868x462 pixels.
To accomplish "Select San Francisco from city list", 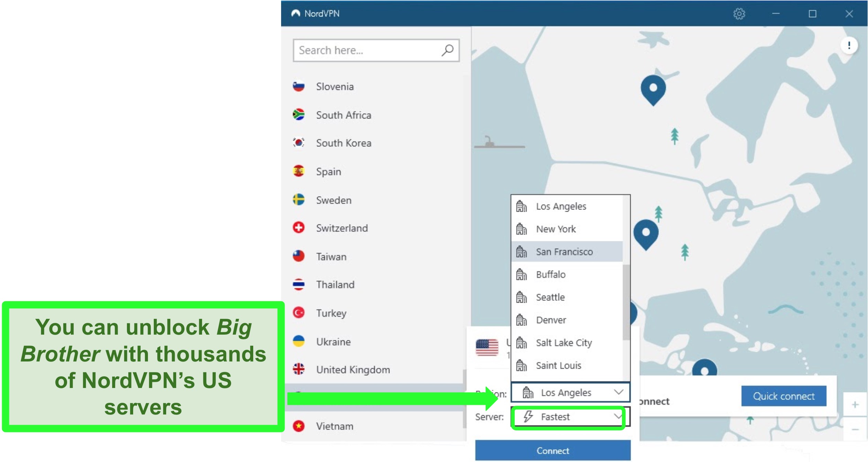I will point(564,251).
